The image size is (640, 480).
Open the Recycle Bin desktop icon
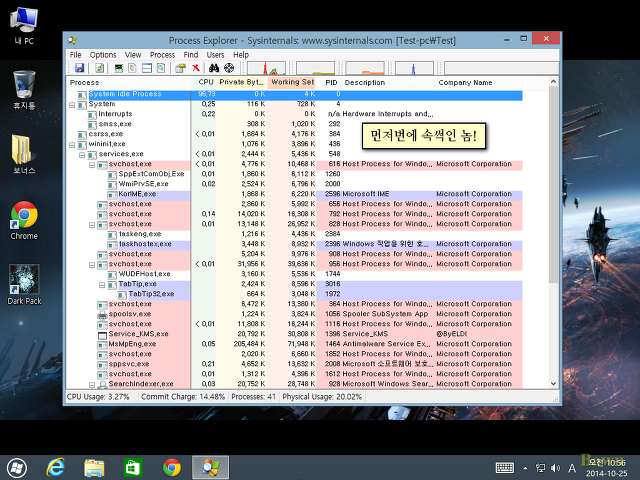tap(24, 90)
